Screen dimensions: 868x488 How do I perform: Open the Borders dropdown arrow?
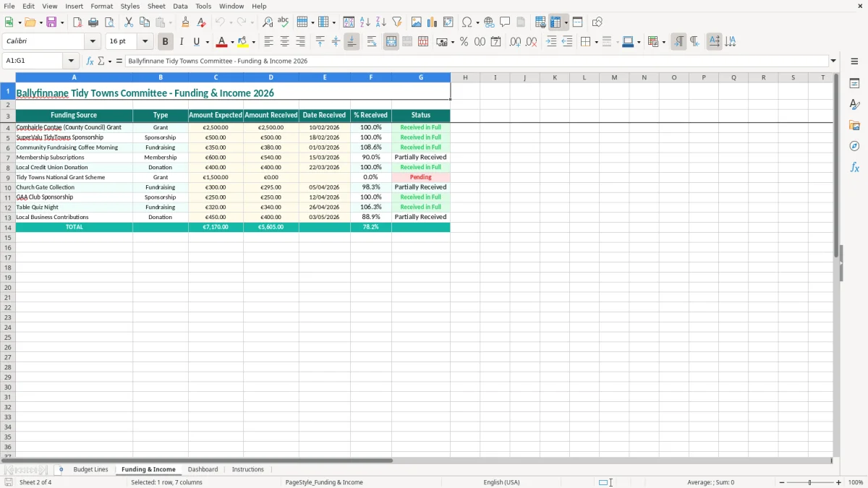tap(595, 43)
